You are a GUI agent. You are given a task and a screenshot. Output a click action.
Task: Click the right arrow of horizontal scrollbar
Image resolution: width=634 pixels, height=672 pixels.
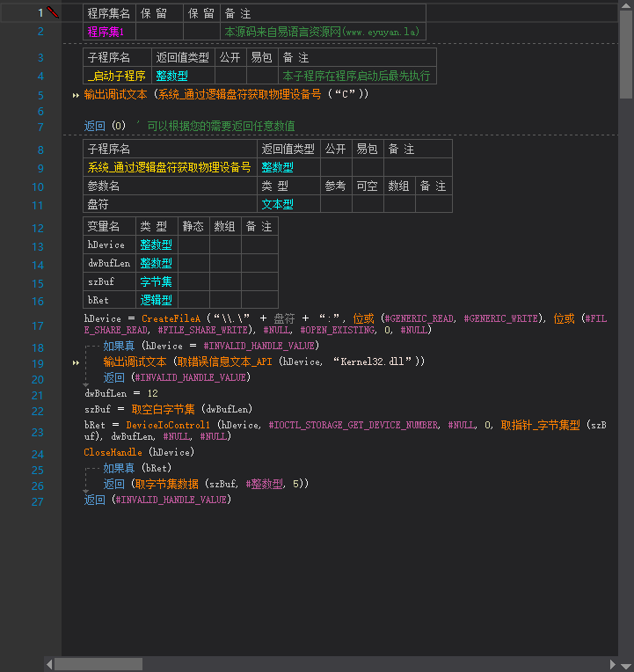(613, 664)
